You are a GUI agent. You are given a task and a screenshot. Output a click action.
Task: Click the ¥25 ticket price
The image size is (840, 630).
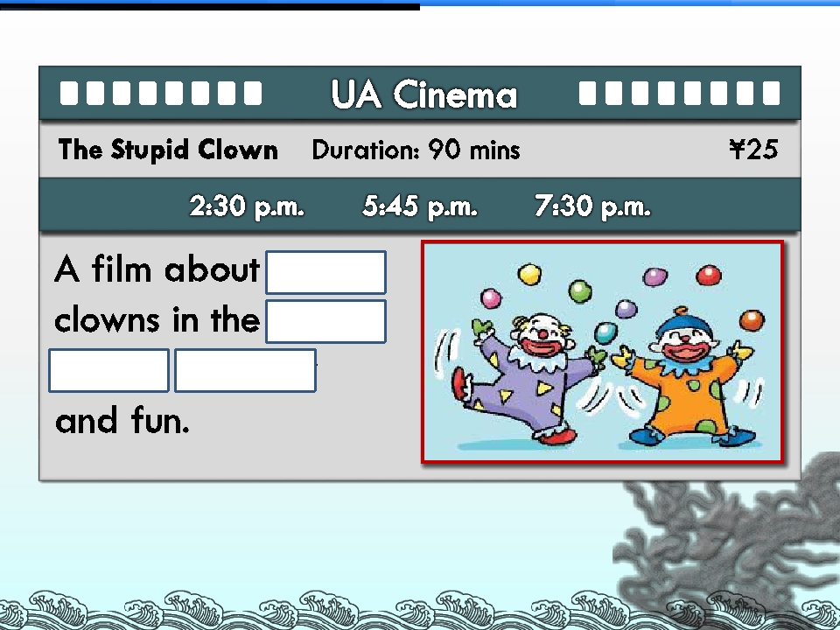point(753,149)
